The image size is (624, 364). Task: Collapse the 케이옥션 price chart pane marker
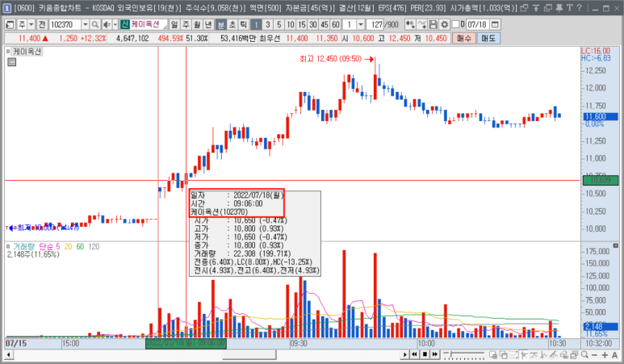(x=7, y=52)
